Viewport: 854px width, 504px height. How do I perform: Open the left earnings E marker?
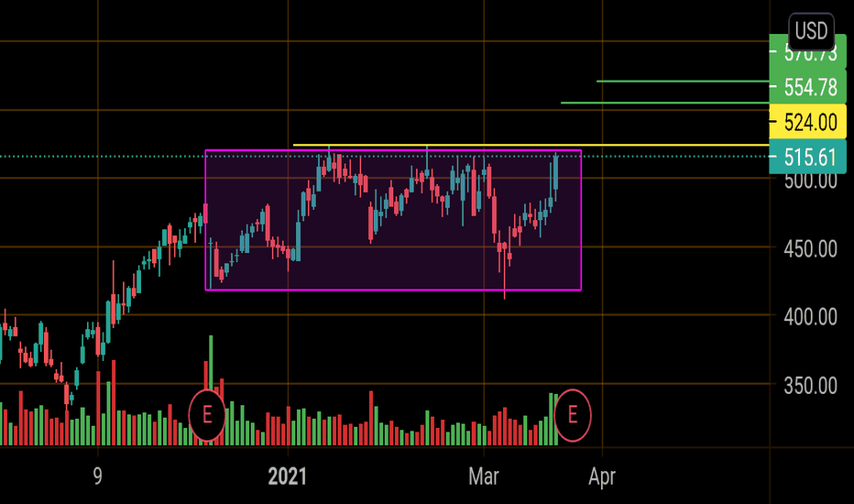[207, 415]
